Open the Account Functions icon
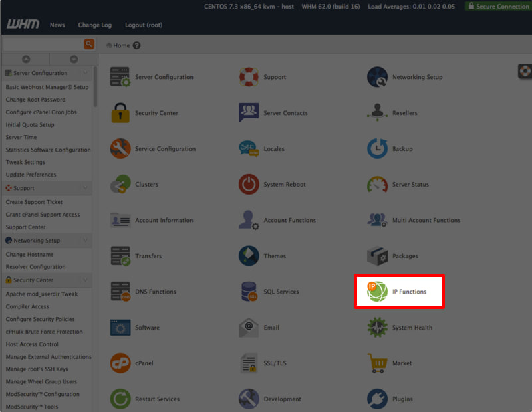The image size is (532, 412). coord(249,220)
